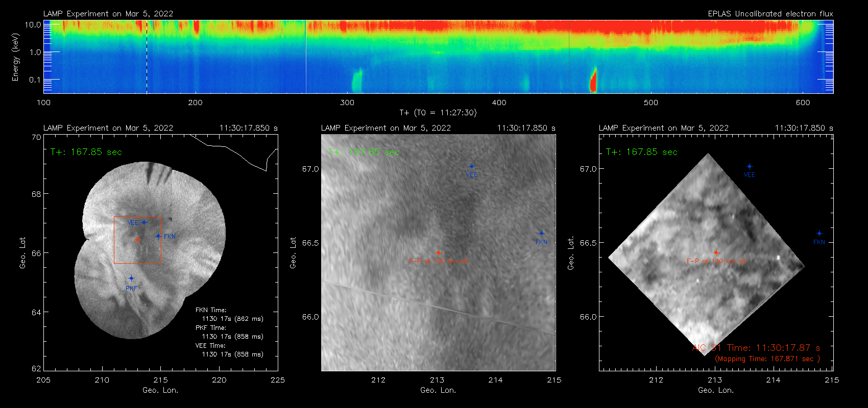868x408 pixels.
Task: Click the VEE star marker in the right panel
Action: pos(750,166)
